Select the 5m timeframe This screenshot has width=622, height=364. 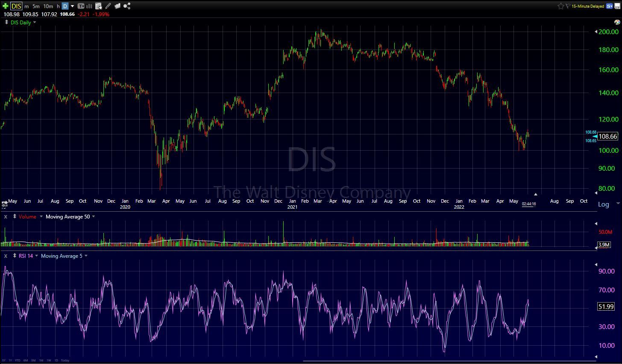[36, 6]
